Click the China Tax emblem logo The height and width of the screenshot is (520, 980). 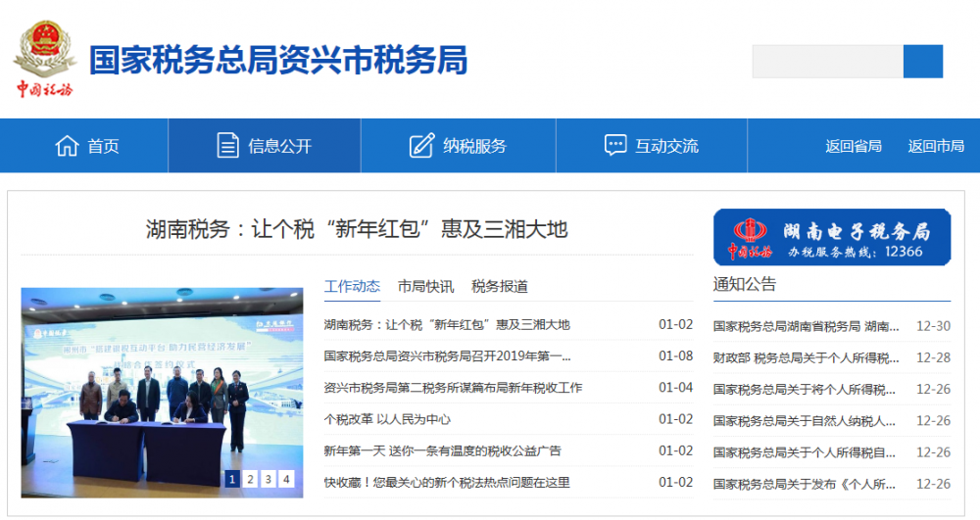tap(44, 60)
